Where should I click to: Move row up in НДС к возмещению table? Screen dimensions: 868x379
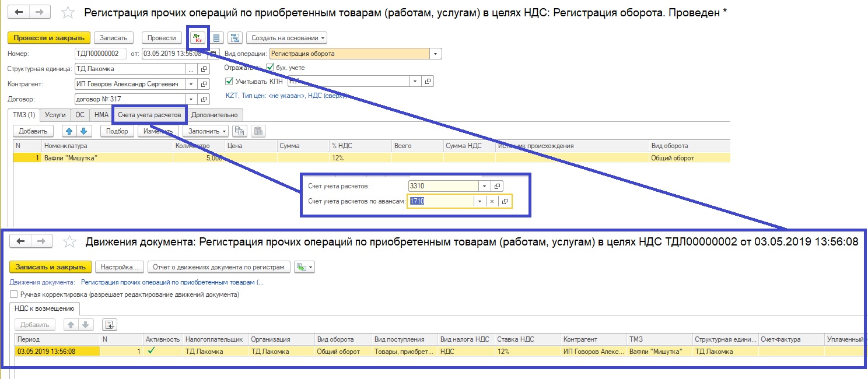70,325
